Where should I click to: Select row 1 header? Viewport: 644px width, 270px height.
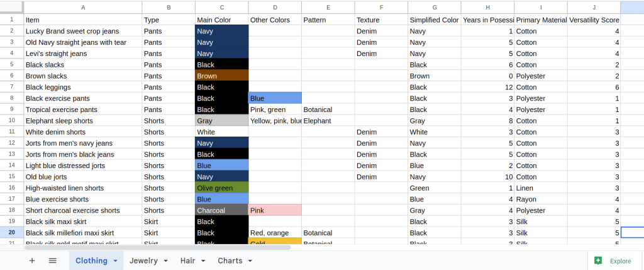[x=11, y=20]
